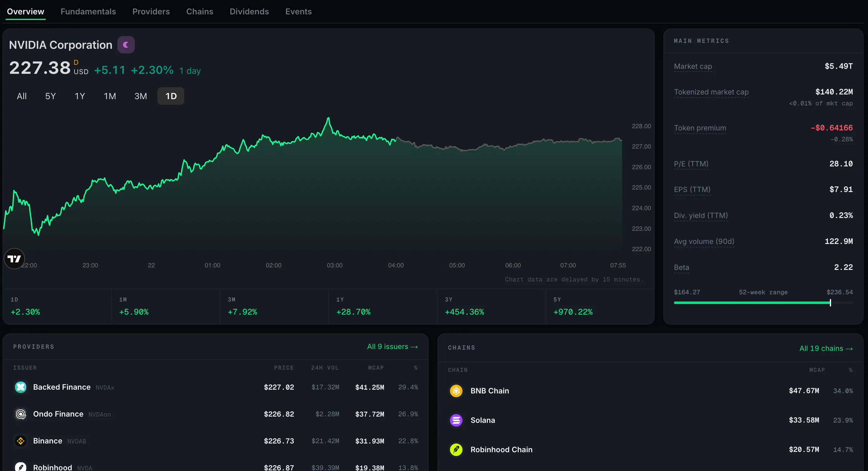Open the Events tab
Screen dimensions: 868x471
299,12
